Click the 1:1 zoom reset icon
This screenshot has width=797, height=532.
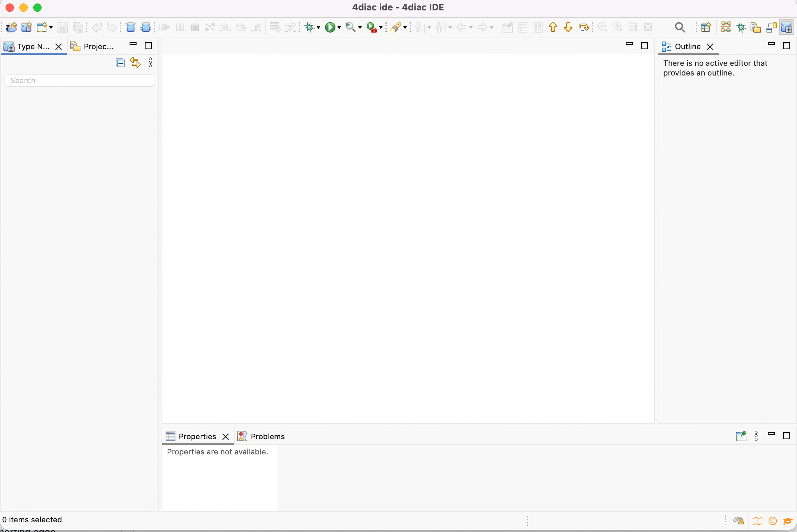[x=633, y=27]
